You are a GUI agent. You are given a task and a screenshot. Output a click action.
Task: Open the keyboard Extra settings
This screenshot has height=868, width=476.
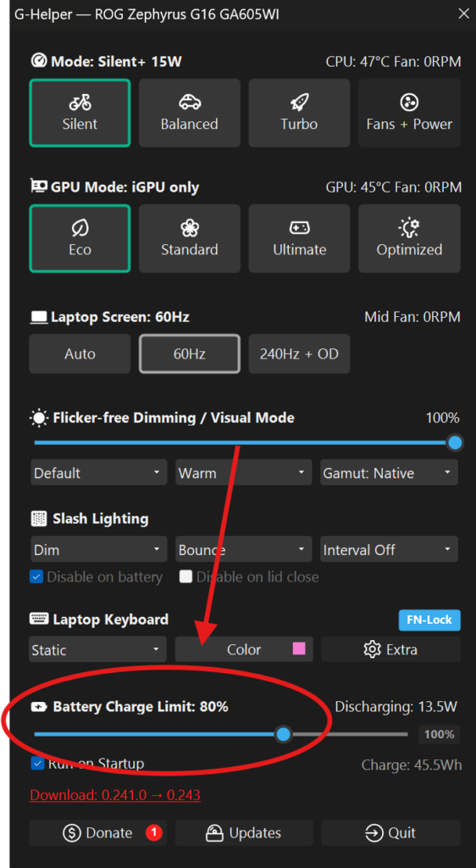390,649
